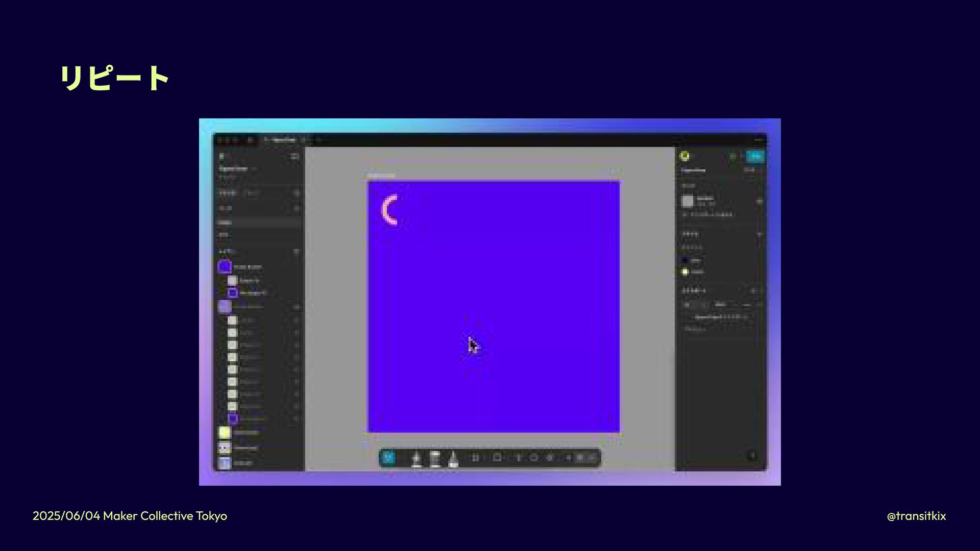980x551 pixels.
Task: Click the light yellow color style swatch
Action: click(685, 272)
